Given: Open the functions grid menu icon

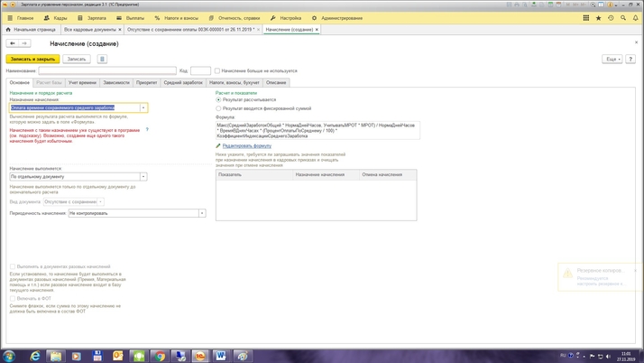Looking at the screenshot, I should pyautogui.click(x=585, y=18).
